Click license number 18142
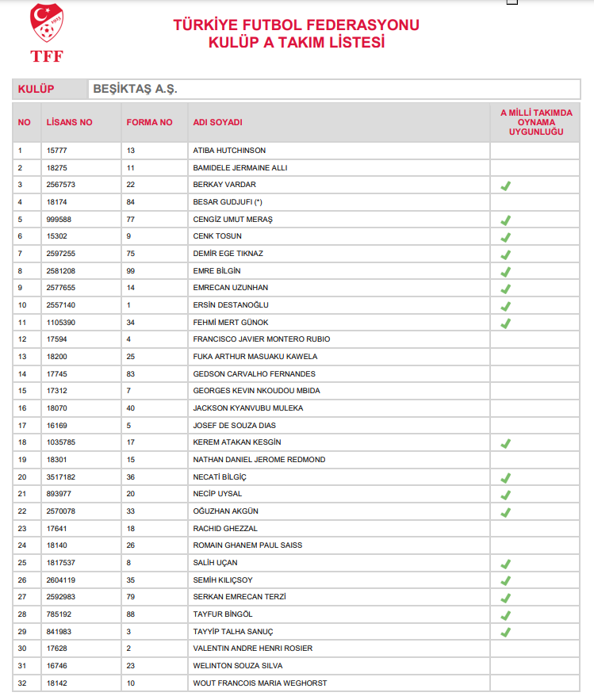The height and width of the screenshot is (700, 594). coord(57,683)
